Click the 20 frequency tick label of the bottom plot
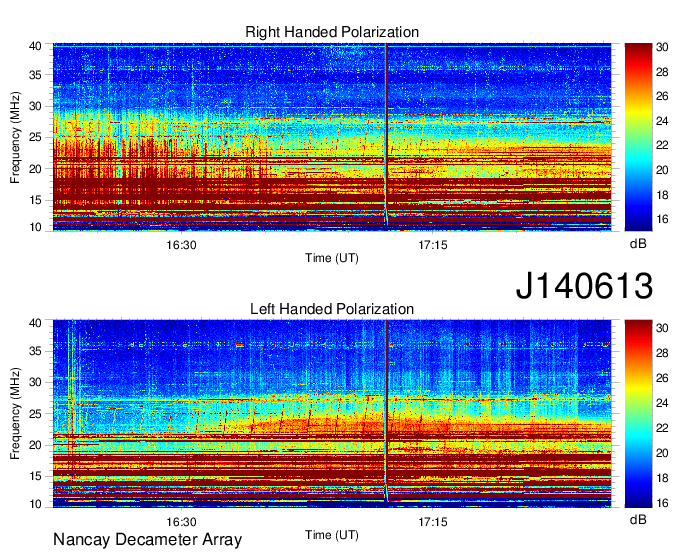 click(x=36, y=445)
